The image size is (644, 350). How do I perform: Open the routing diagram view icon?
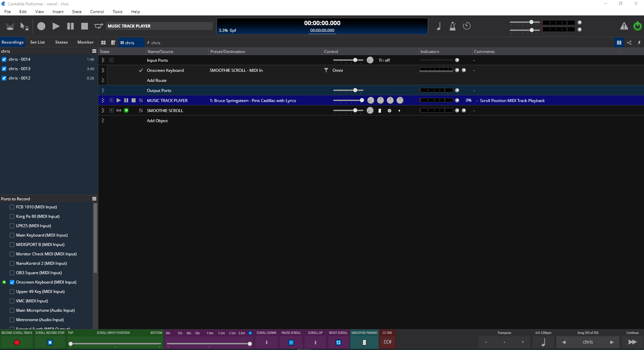[x=629, y=43]
